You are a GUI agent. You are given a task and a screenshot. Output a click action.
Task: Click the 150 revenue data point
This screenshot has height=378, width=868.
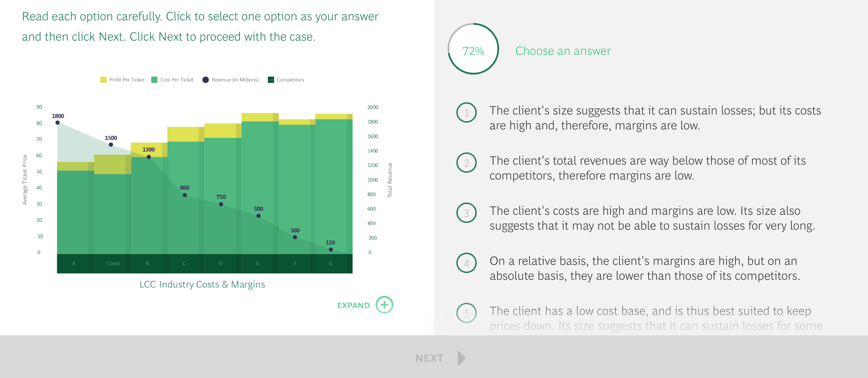tap(331, 250)
